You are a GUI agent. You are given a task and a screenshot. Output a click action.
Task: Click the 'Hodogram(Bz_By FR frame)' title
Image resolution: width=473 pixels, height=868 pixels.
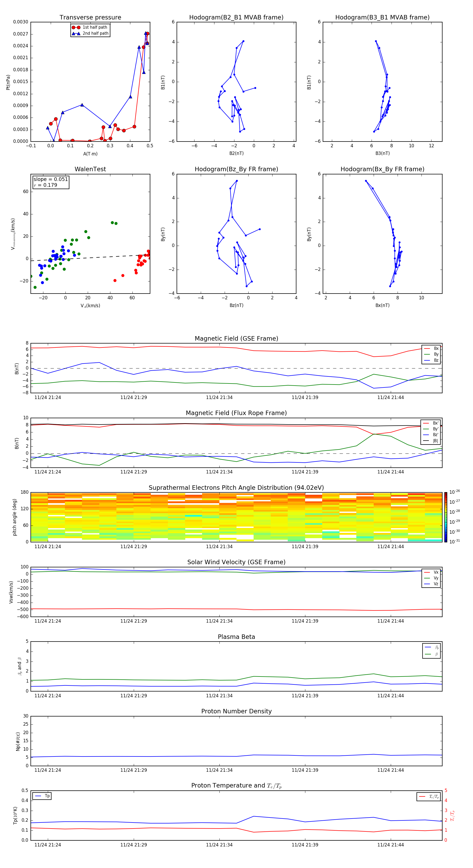pyautogui.click(x=236, y=169)
